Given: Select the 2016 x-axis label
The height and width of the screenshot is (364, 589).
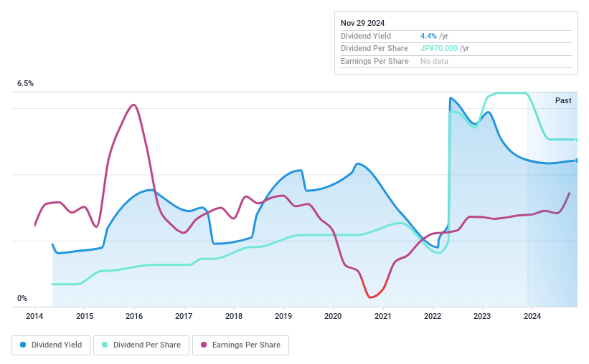Looking at the screenshot, I should pos(134,316).
